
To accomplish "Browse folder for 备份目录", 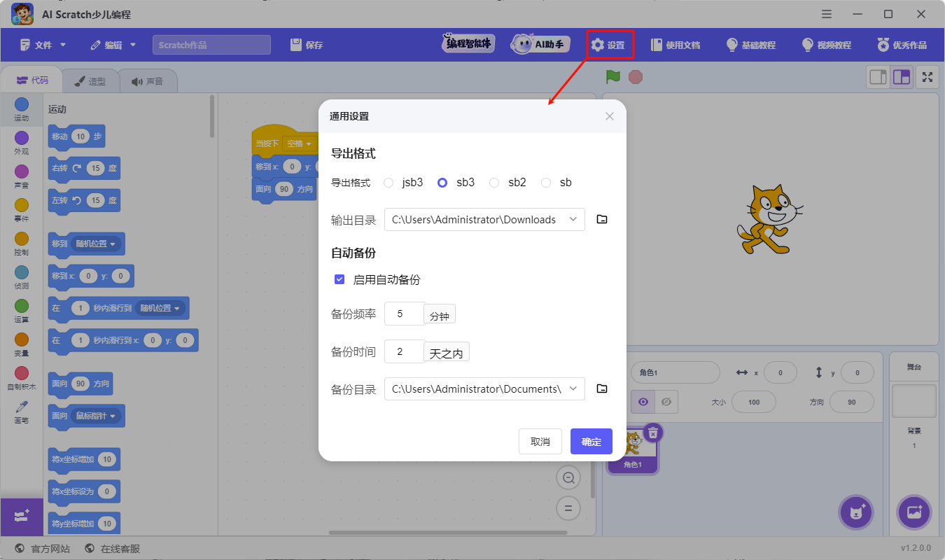I will [x=602, y=388].
